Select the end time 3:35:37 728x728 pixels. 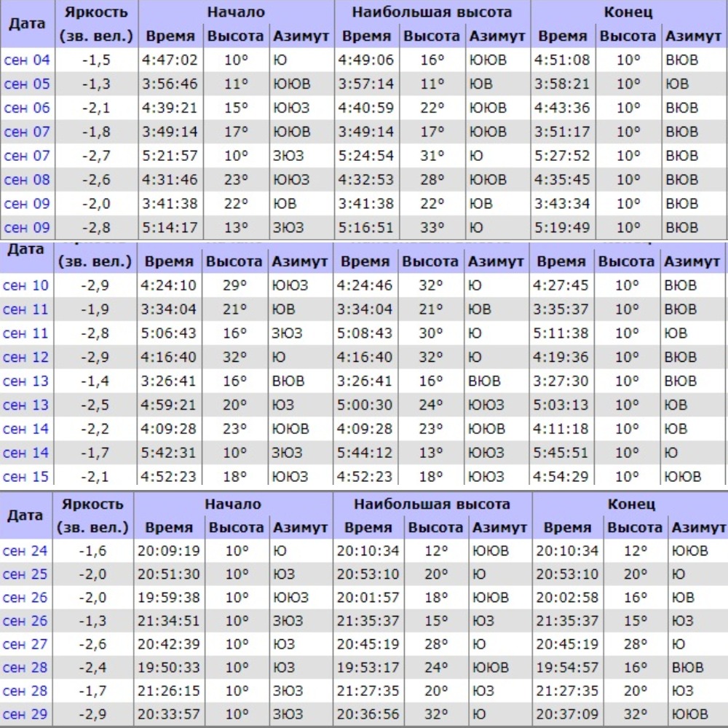[x=561, y=309]
